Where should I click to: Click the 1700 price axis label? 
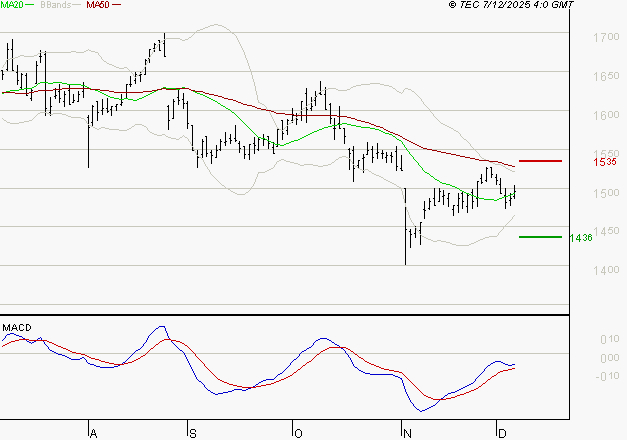[x=606, y=37]
